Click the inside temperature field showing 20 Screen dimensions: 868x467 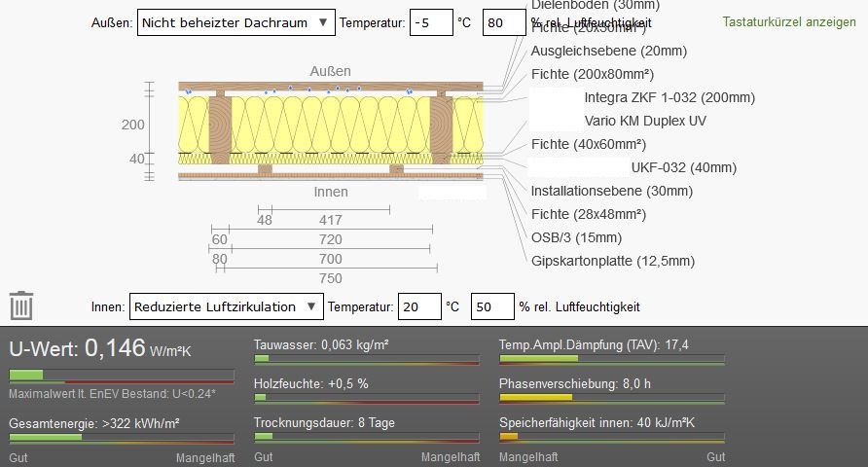pyautogui.click(x=419, y=306)
